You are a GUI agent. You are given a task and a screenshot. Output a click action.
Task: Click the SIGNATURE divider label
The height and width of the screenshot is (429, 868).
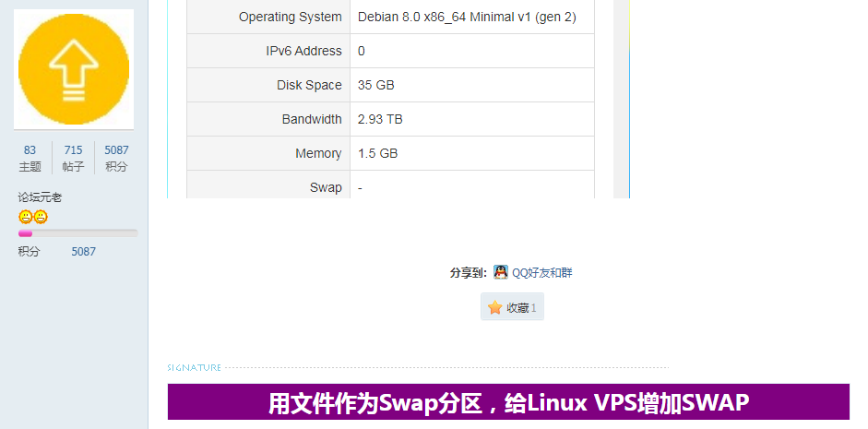194,367
